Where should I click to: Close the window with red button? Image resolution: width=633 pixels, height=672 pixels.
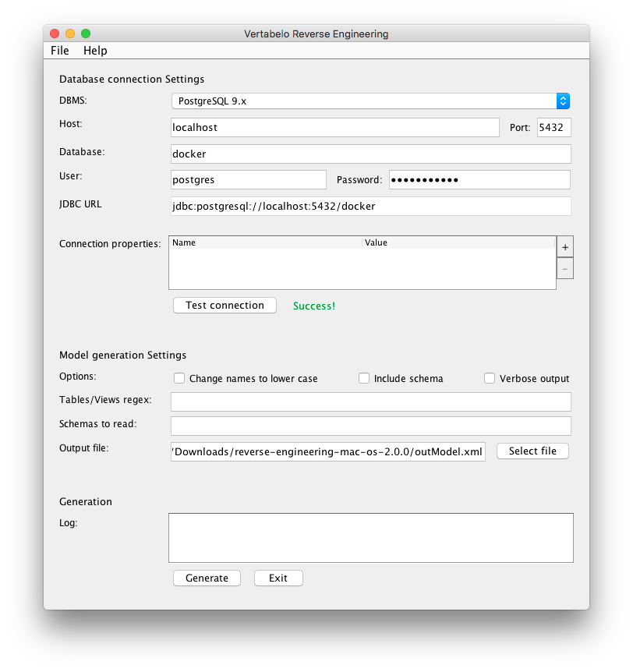coord(55,34)
